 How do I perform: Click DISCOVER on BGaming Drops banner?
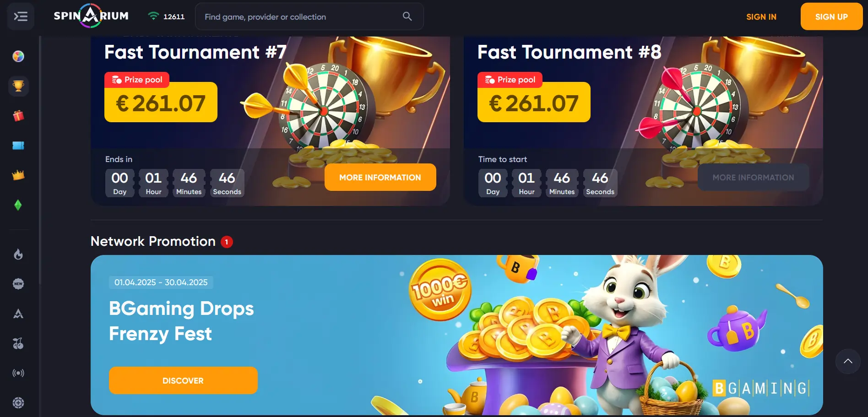tap(183, 380)
